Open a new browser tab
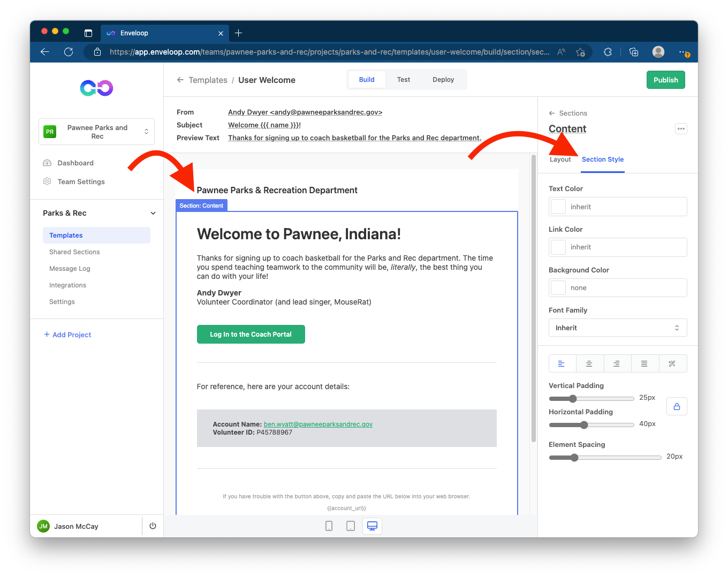 (x=239, y=33)
